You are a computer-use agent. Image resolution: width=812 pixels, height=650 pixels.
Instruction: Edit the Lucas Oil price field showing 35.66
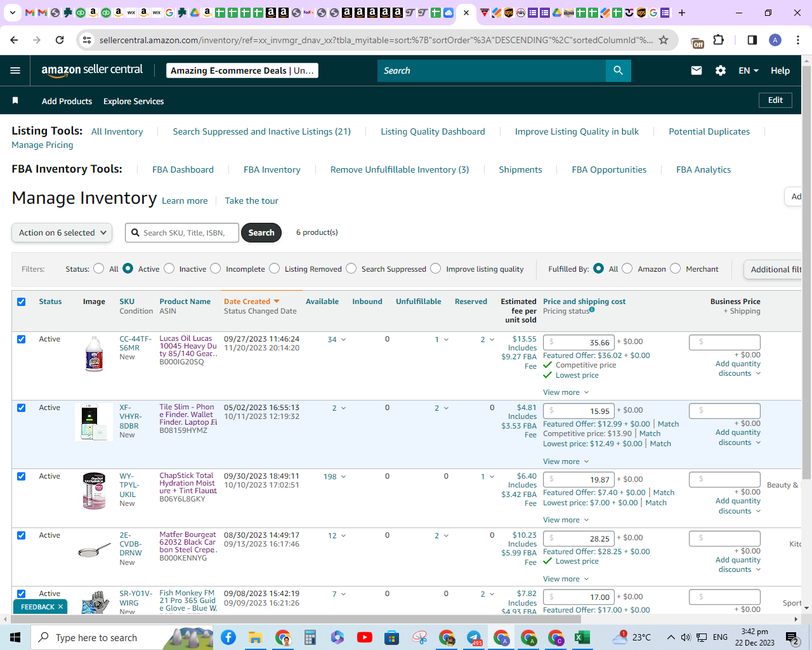point(579,342)
